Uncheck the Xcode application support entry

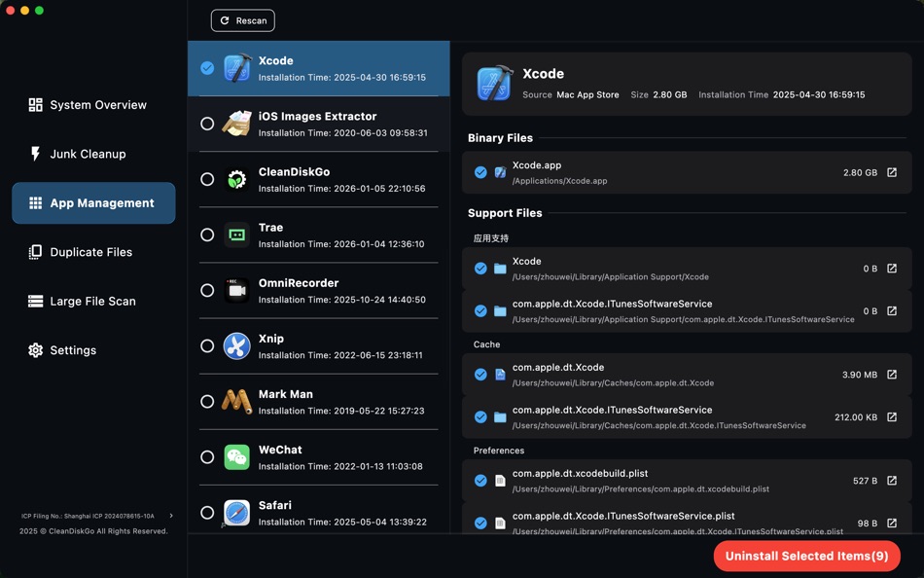tap(480, 268)
